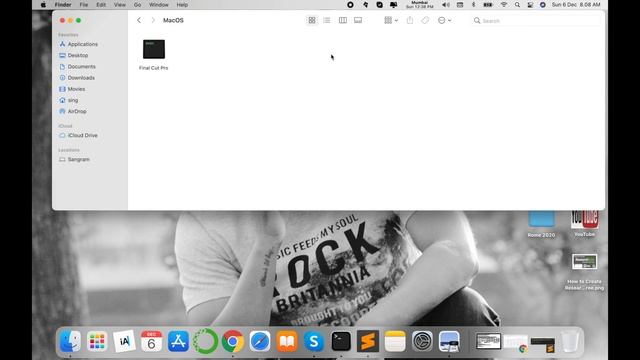The width and height of the screenshot is (640, 360).
Task: Select the How to Create png desktop file
Action: point(584,271)
